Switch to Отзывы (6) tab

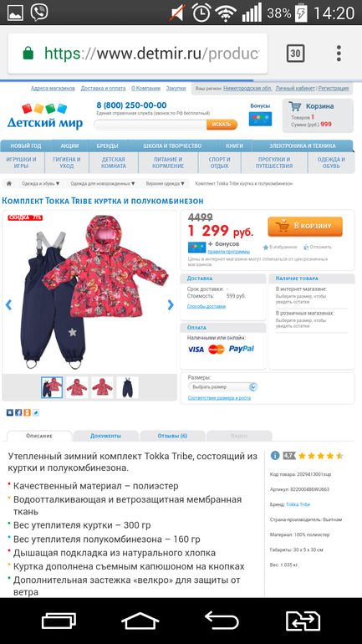172,436
